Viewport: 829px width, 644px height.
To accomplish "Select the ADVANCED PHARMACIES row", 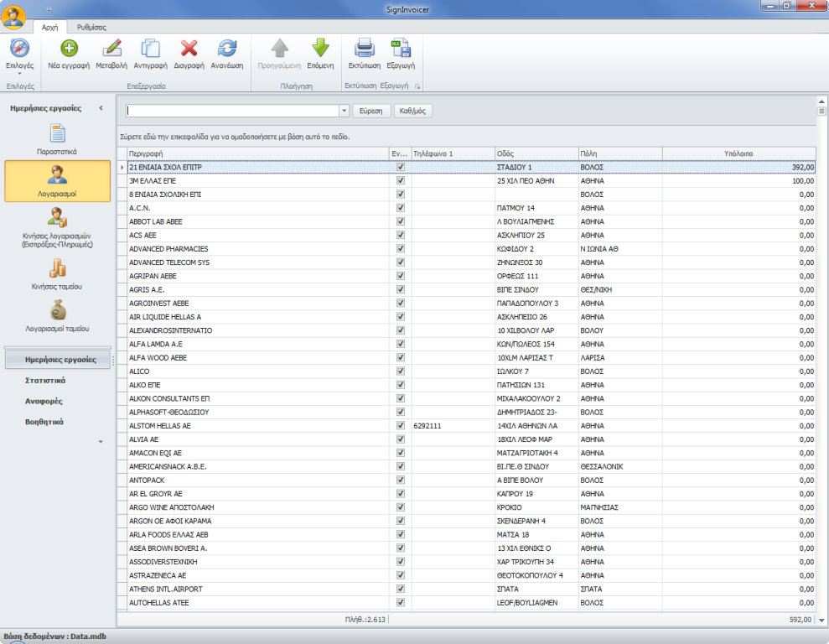I will click(466, 249).
